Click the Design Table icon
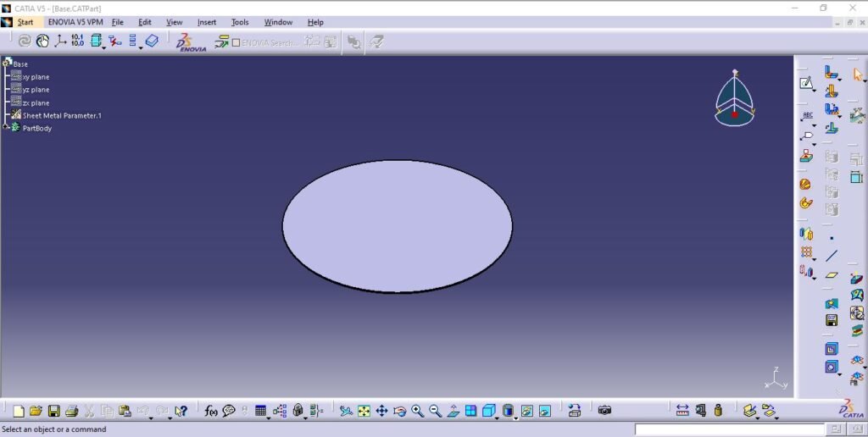 (x=261, y=411)
